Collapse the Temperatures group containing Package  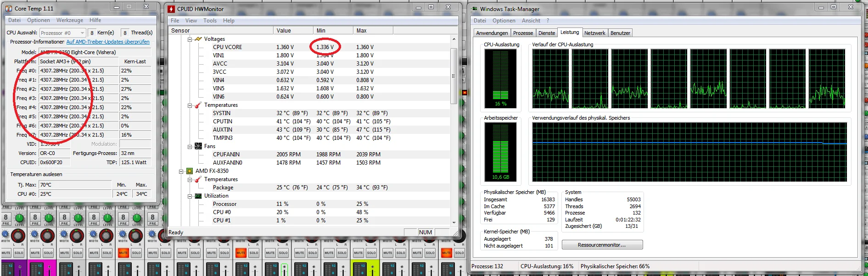190,180
